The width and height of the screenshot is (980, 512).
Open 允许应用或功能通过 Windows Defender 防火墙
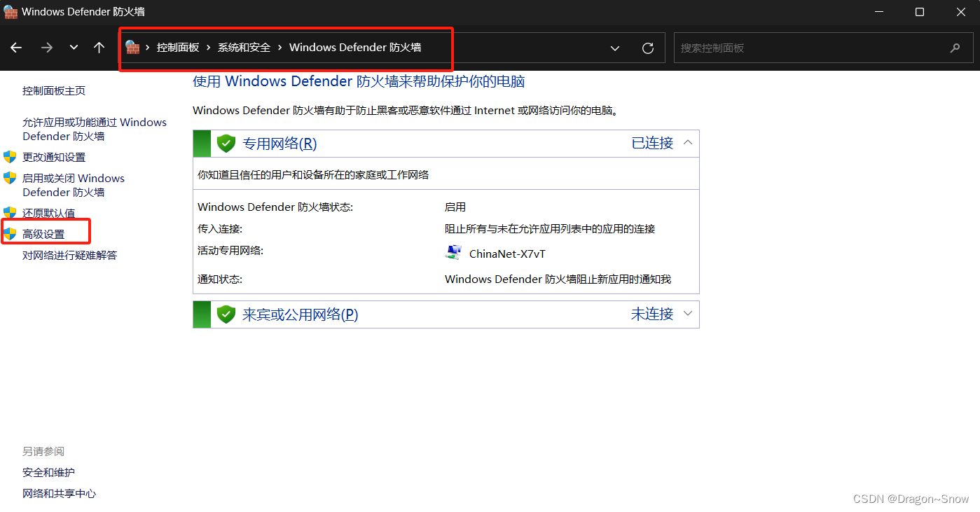point(95,129)
